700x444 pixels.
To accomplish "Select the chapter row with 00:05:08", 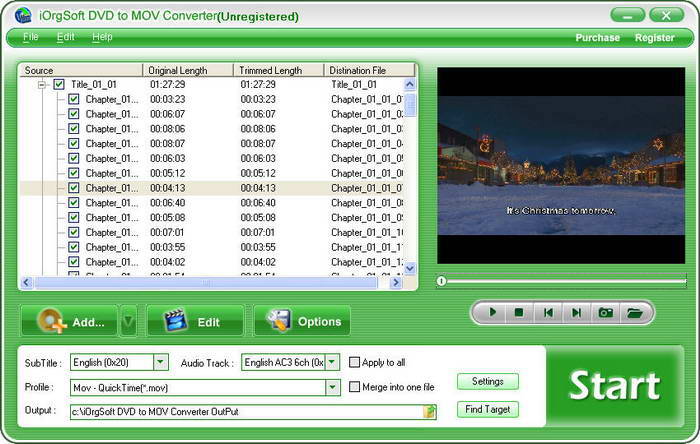I will coord(211,217).
